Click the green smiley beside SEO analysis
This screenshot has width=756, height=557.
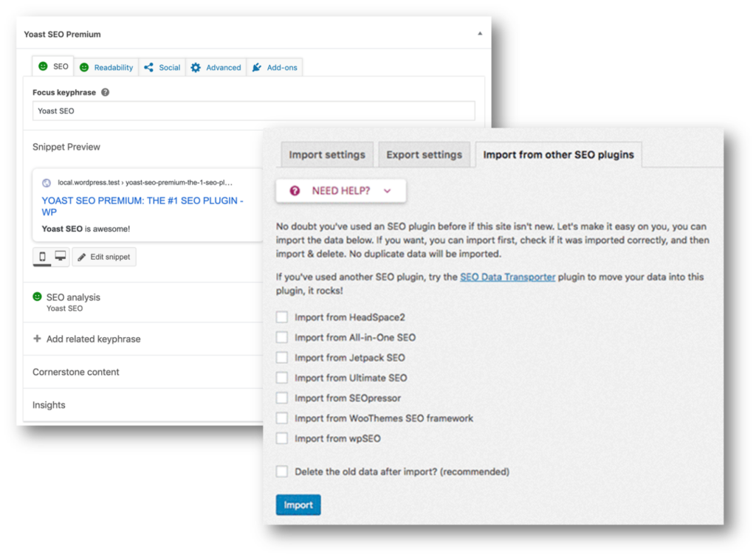pyautogui.click(x=37, y=297)
